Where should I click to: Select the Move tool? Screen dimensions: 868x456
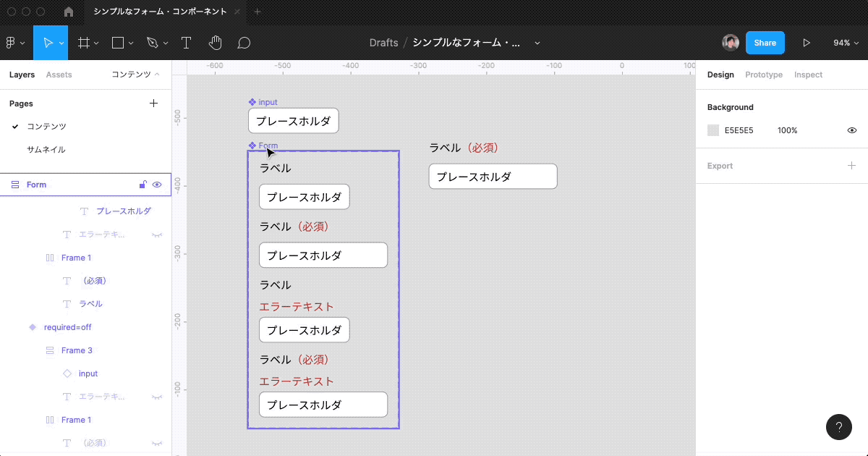coord(47,43)
